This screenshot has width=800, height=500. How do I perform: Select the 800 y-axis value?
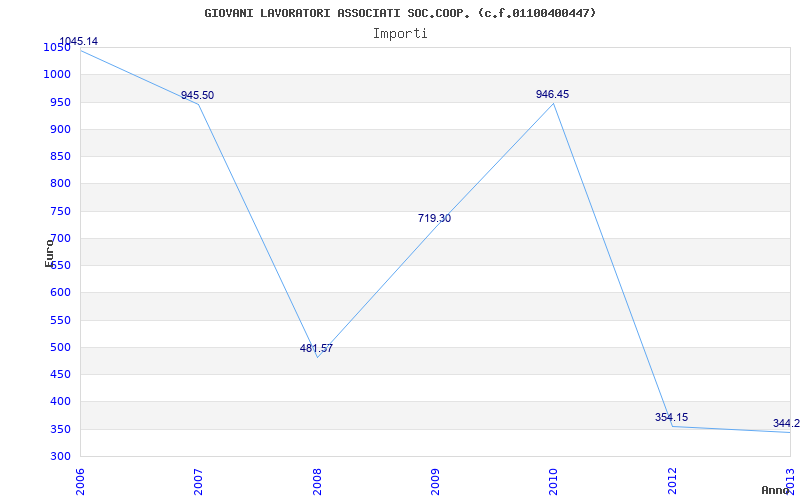[x=60, y=184]
